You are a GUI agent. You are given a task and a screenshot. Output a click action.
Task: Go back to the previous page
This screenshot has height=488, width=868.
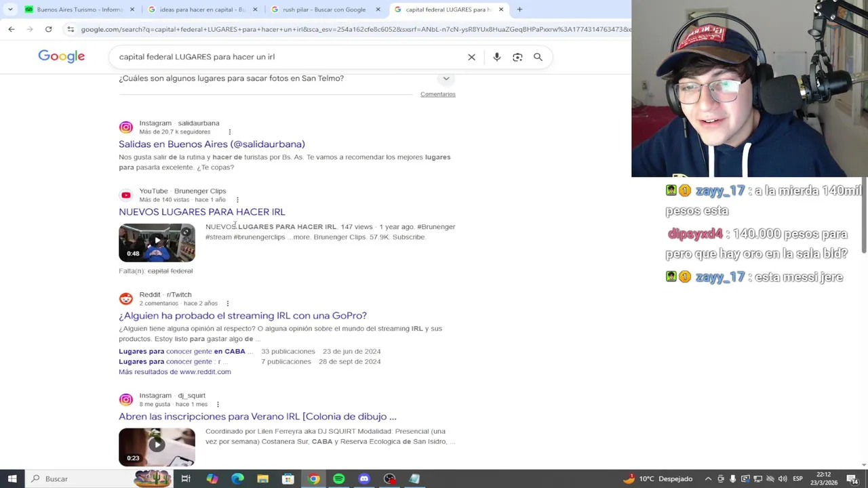click(x=12, y=29)
